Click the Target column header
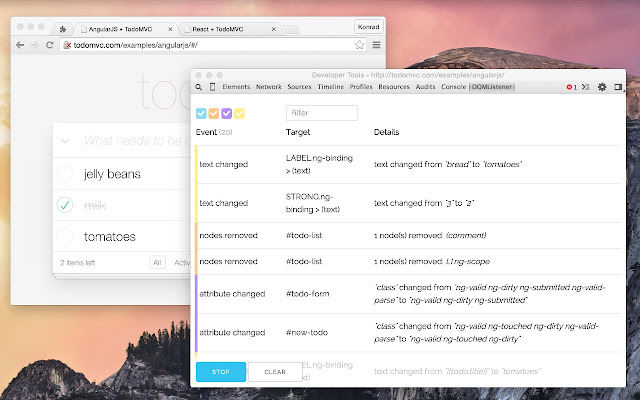 pos(298,132)
